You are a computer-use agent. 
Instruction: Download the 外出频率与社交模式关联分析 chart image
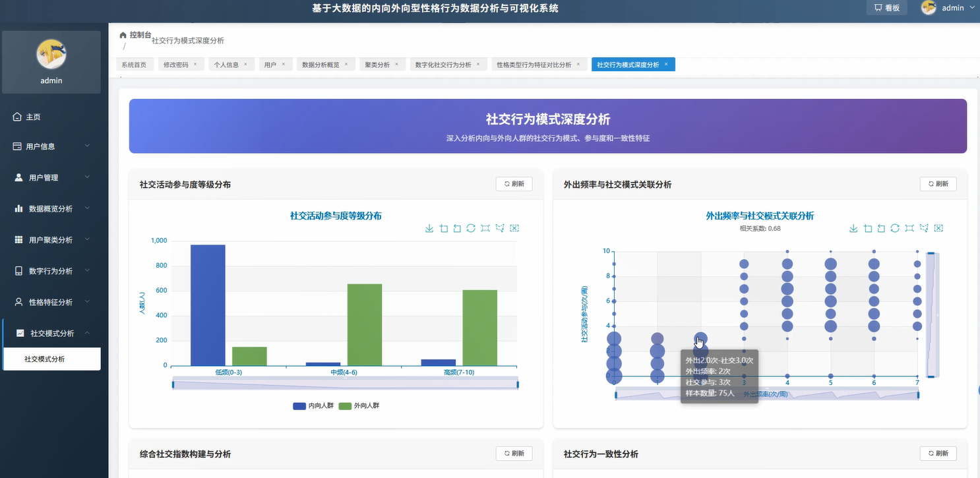click(x=853, y=228)
